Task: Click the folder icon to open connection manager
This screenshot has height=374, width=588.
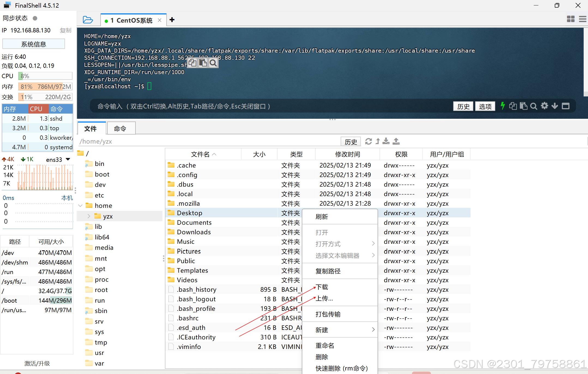Action: pos(88,20)
